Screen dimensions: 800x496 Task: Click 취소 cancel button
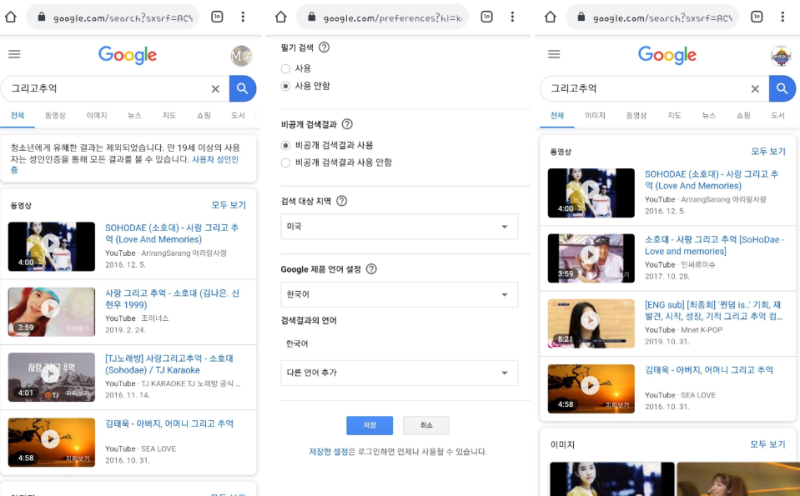coord(426,425)
